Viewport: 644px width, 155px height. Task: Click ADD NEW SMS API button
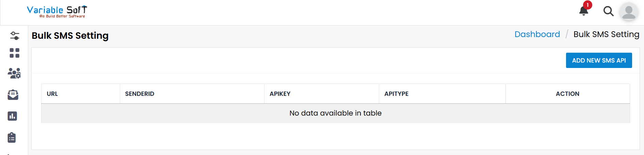pos(599,61)
